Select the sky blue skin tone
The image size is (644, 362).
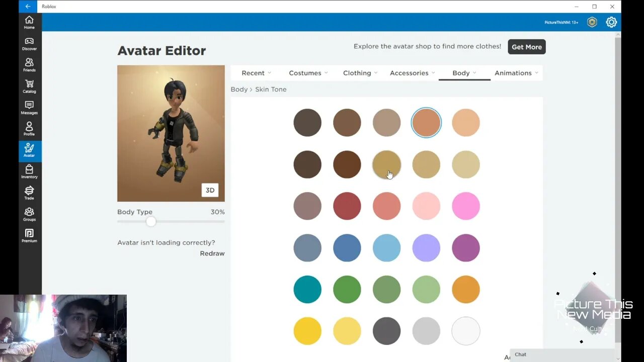tap(386, 248)
